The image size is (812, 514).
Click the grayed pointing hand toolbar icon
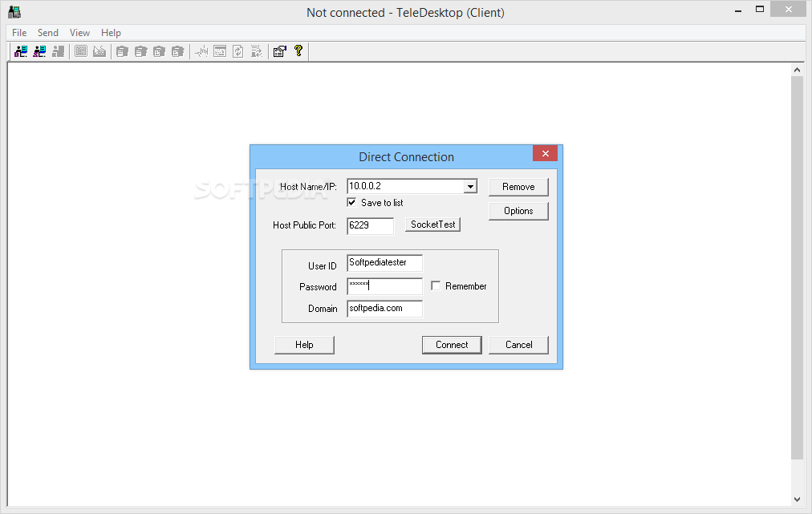[x=201, y=51]
